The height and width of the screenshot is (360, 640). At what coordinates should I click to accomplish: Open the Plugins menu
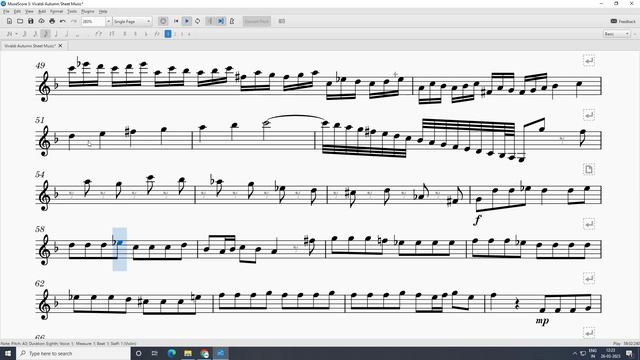pos(88,11)
